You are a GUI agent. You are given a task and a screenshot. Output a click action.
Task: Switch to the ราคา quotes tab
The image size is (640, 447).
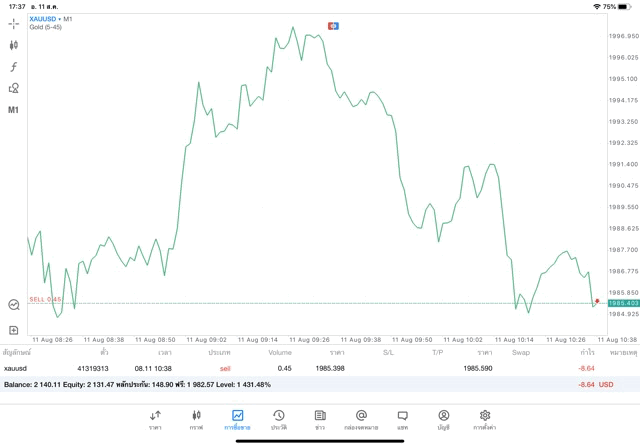pyautogui.click(x=156, y=419)
